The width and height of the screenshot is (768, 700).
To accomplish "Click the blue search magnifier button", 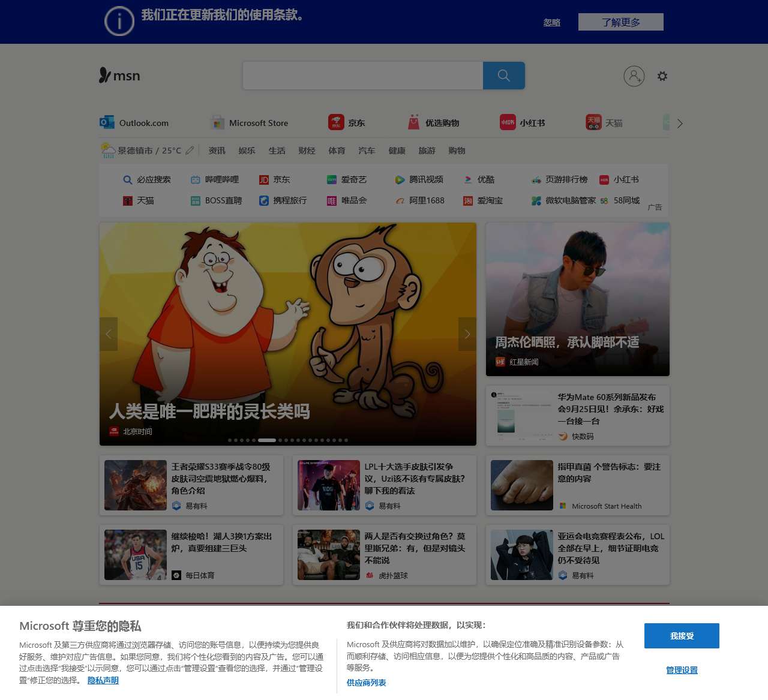I will [x=504, y=76].
